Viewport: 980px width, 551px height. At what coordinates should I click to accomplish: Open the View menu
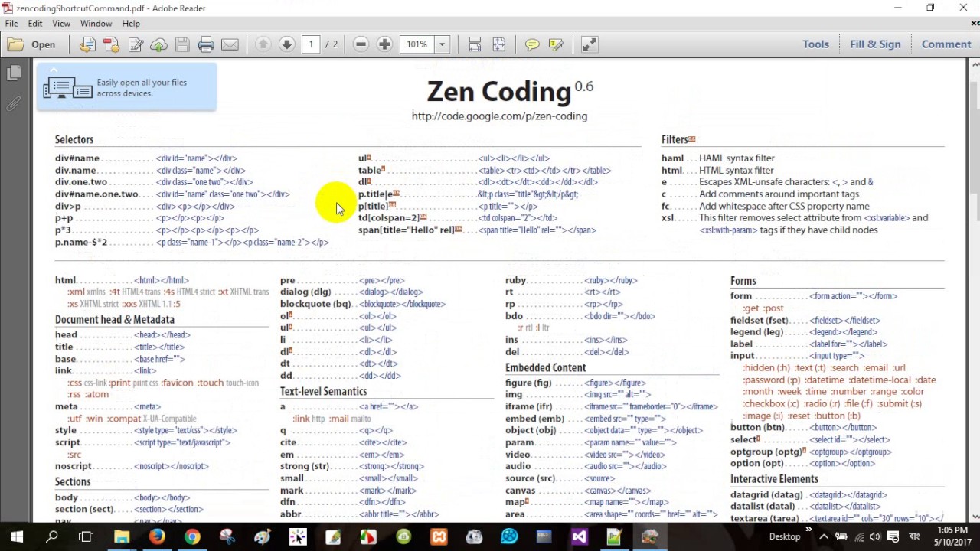[x=61, y=24]
